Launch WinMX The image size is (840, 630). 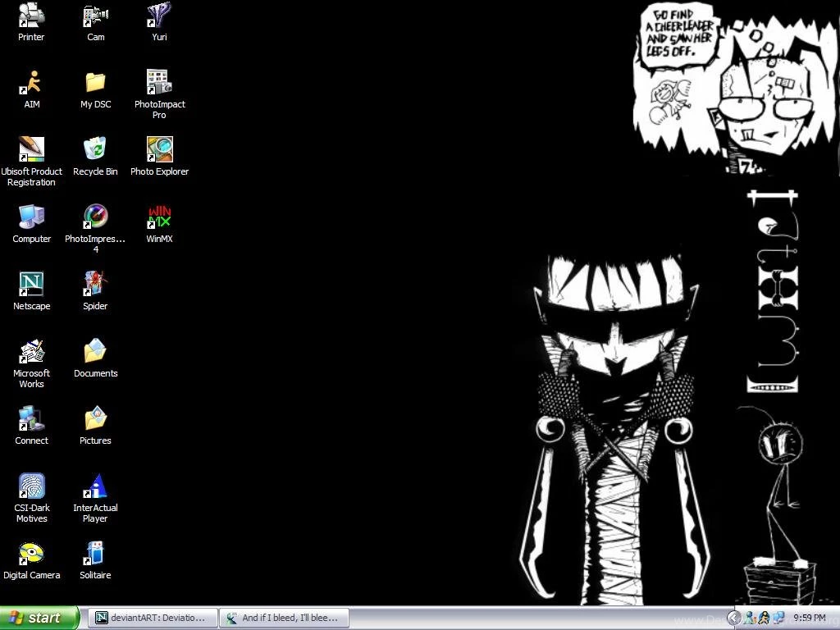(159, 217)
